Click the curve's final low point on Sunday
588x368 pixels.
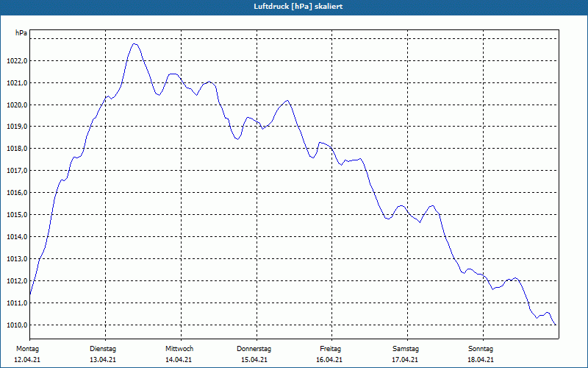coord(556,325)
